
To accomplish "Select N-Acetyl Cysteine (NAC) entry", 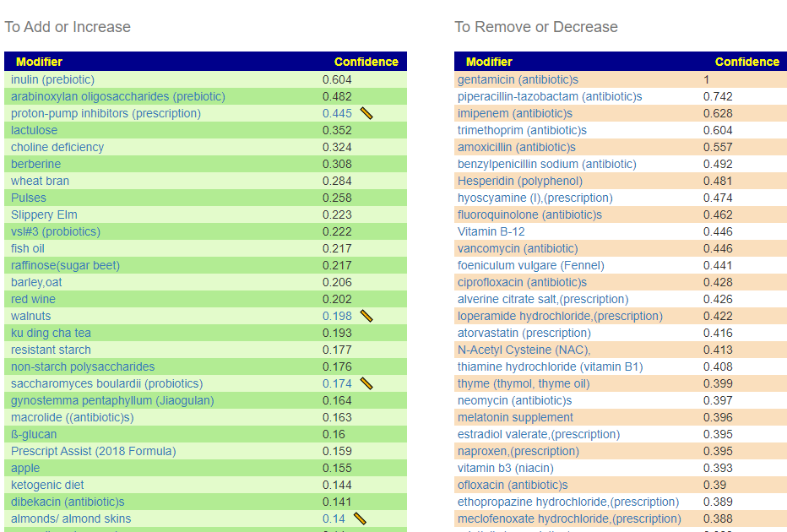I will [524, 350].
